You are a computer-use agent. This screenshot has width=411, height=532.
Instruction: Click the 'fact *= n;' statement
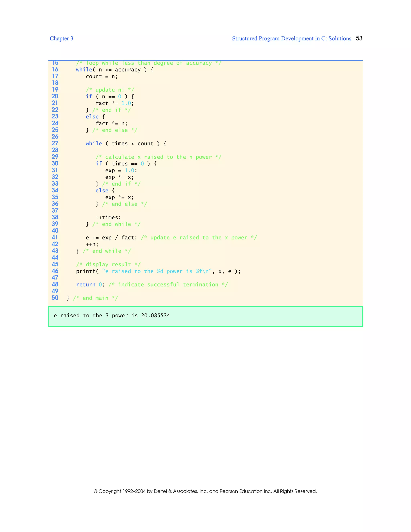pyautogui.click(x=111, y=123)
